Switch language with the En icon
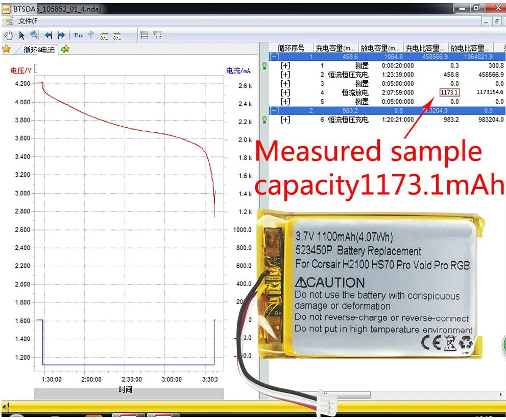 pyautogui.click(x=79, y=35)
